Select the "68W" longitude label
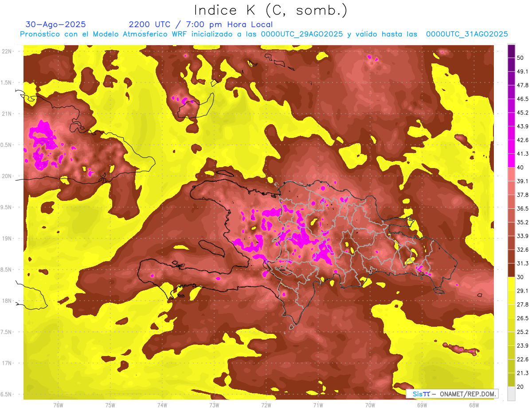This screenshot has width=532, height=411. click(x=474, y=405)
